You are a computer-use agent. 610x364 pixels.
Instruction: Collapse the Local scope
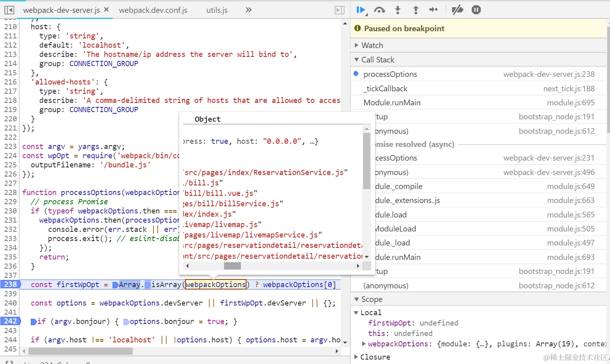356,313
